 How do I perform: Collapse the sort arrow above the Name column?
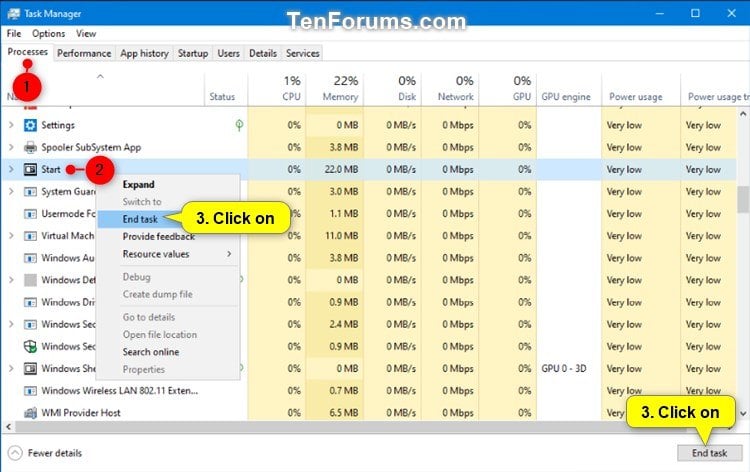click(100, 76)
